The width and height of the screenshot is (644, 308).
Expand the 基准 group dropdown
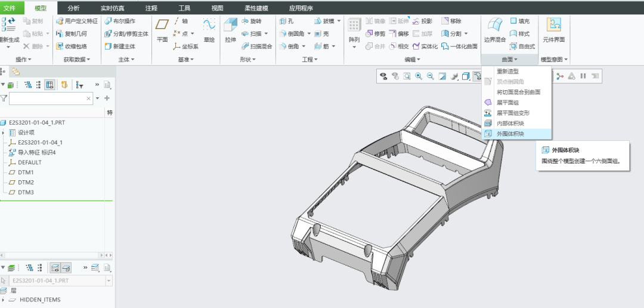[186, 60]
